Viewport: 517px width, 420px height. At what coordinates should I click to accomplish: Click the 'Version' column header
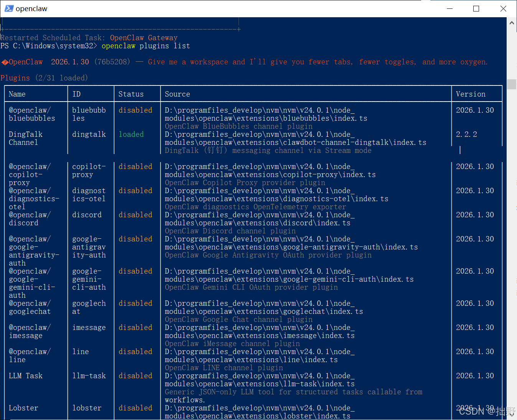471,94
